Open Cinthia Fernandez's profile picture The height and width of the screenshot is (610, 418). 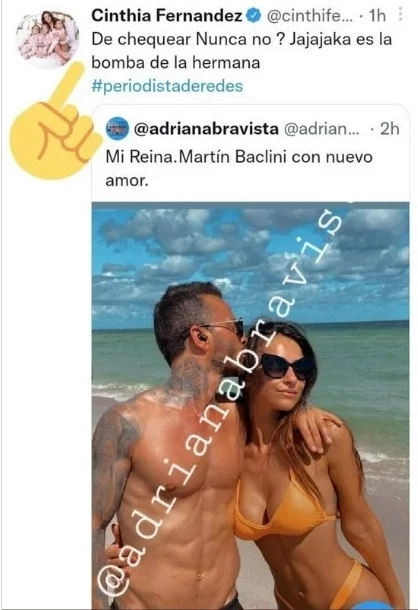(x=48, y=39)
